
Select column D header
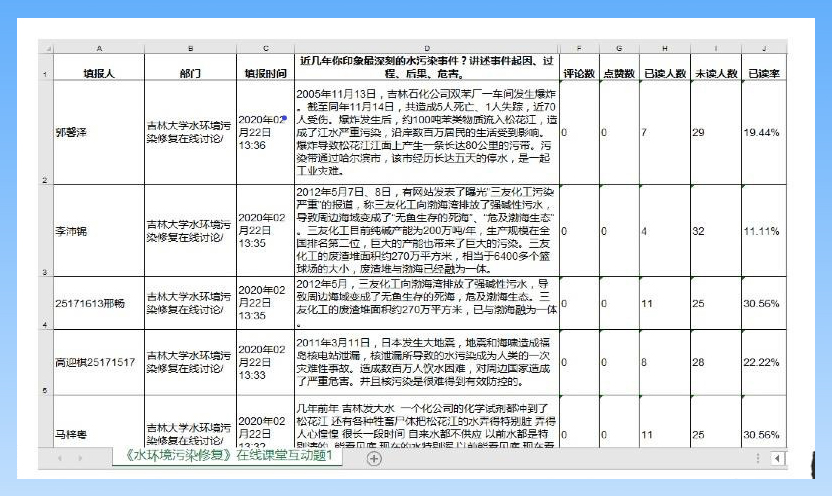coord(426,48)
